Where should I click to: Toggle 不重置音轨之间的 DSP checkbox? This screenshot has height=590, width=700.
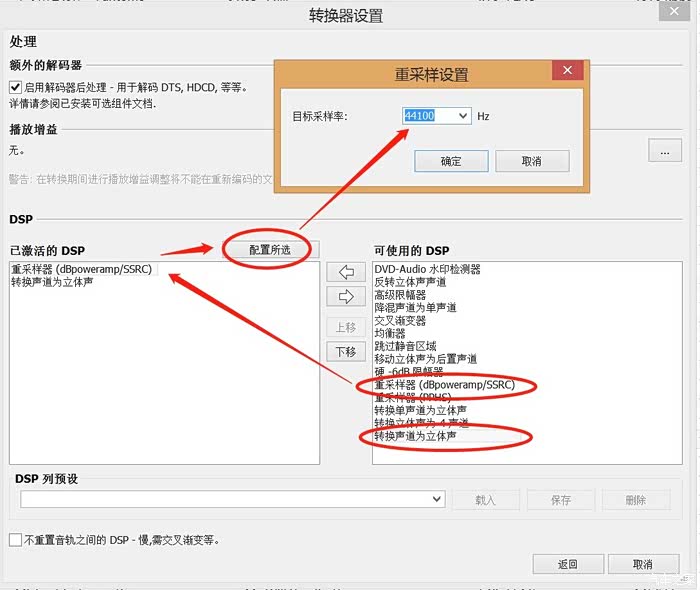click(16, 540)
